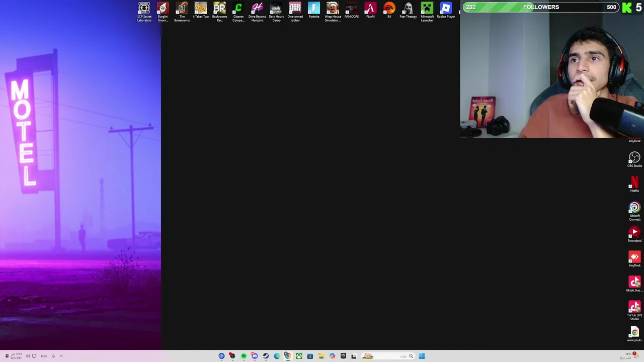
Task: Select the Minecraft Launcher desktop icon
Action: click(x=427, y=12)
